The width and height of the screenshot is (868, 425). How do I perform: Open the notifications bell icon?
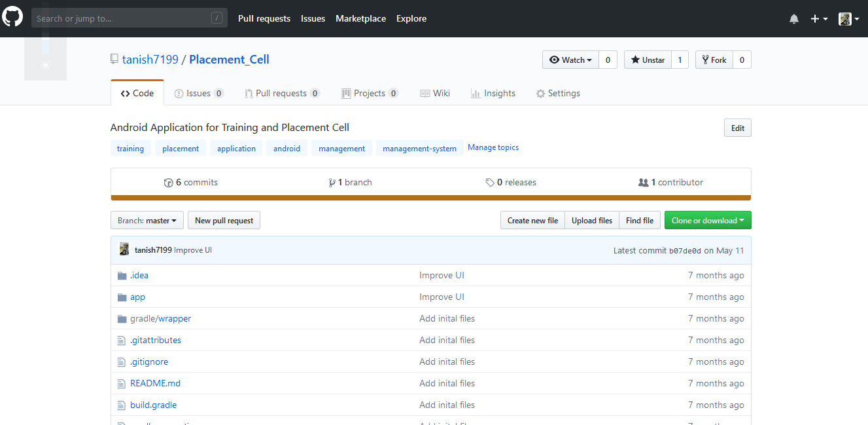point(794,19)
